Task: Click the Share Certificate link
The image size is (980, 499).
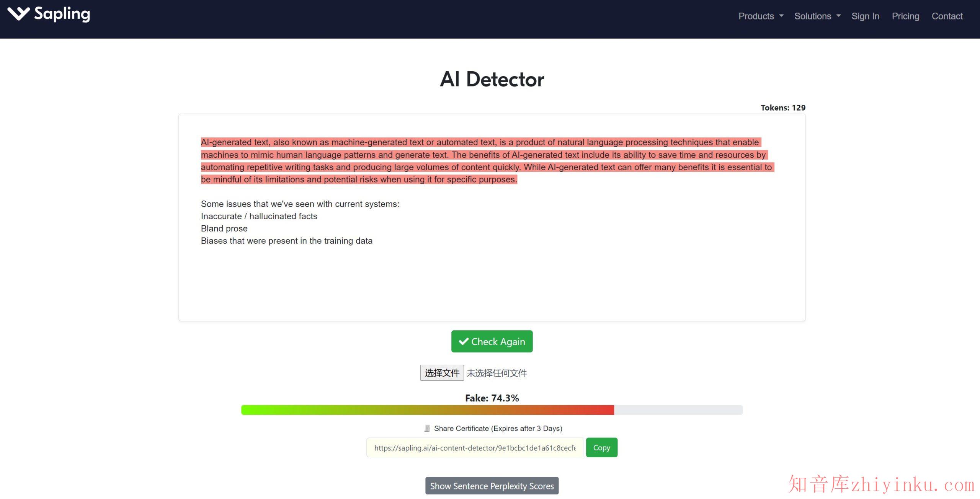Action: 498,428
